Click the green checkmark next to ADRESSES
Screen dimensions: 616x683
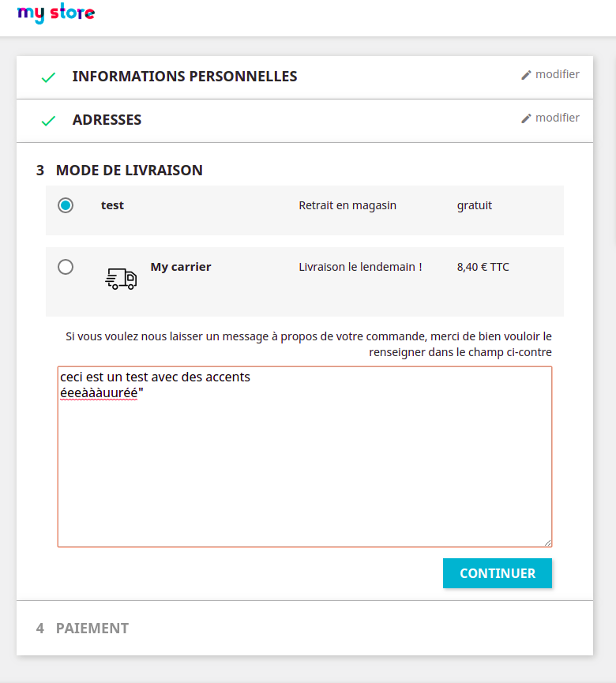tap(48, 120)
